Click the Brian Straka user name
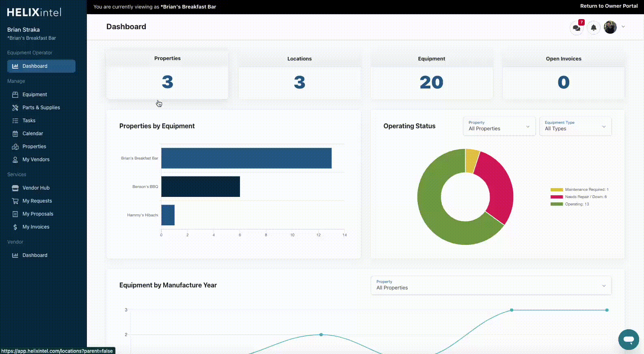This screenshot has height=354, width=644. (x=24, y=30)
